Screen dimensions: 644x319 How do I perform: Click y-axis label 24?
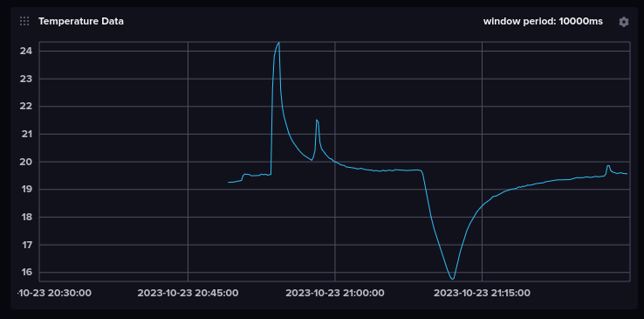[x=26, y=51]
